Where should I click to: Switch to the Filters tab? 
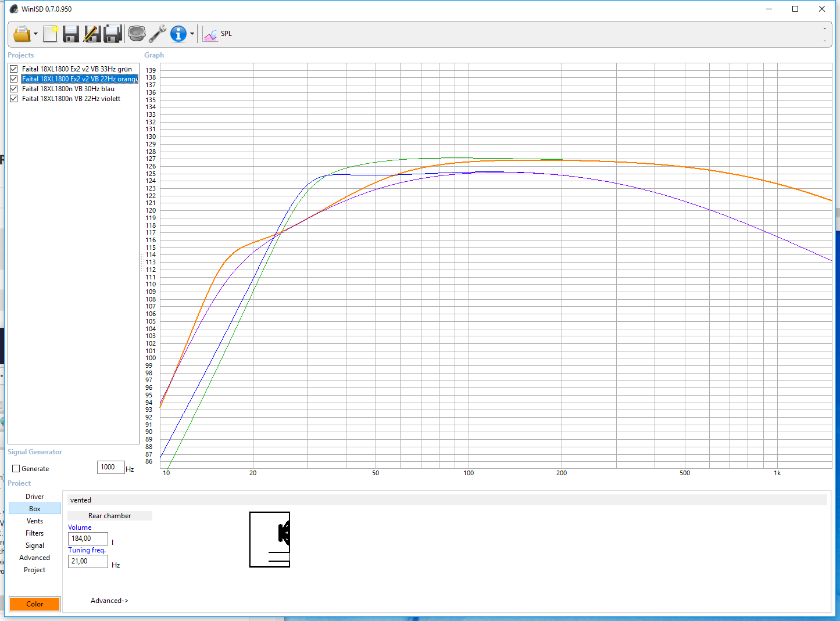pos(35,533)
